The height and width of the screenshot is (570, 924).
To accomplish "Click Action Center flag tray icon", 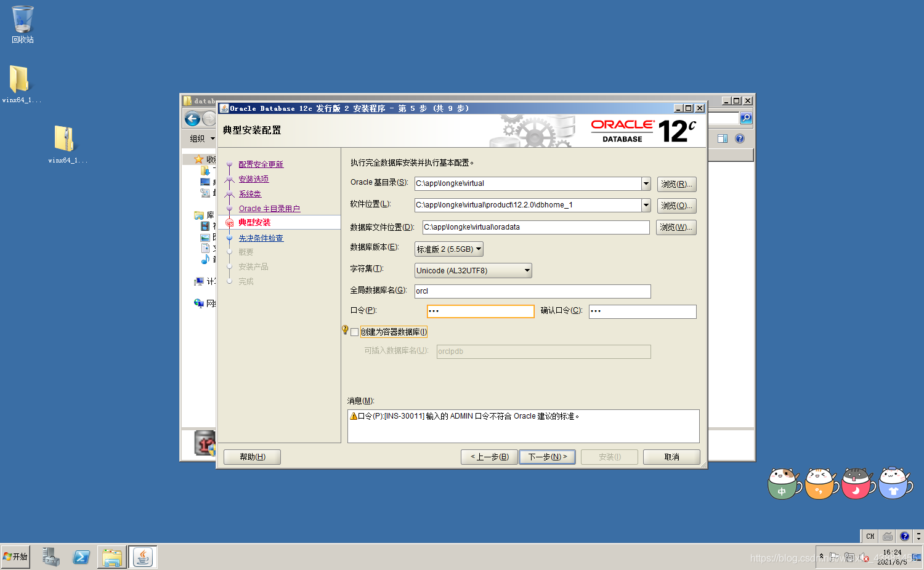I will (x=834, y=557).
